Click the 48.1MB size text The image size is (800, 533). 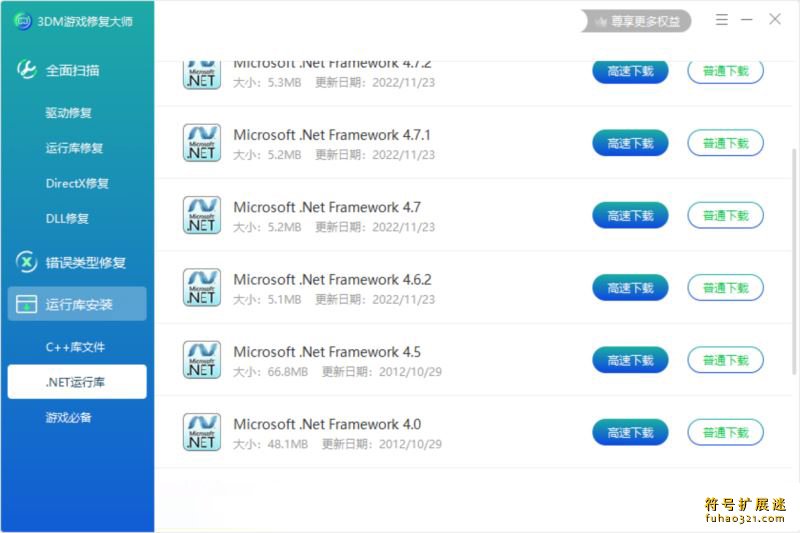(x=288, y=444)
